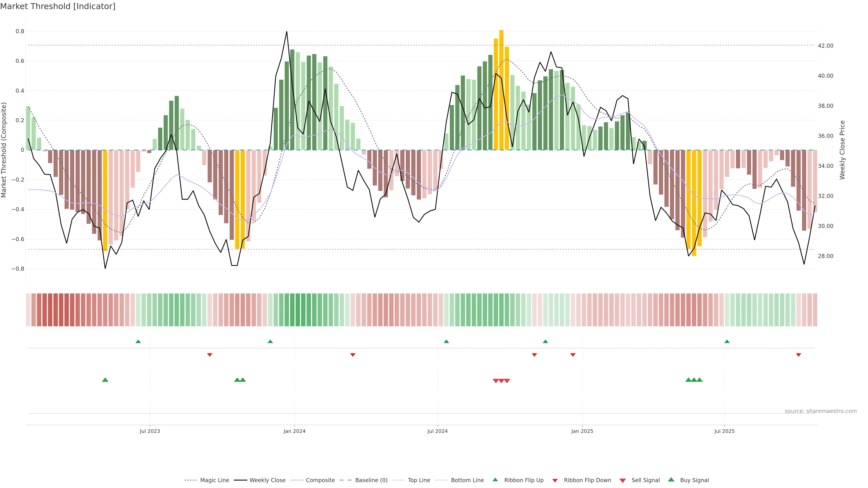
Task: Toggle the Magic Line legend entry
Action: pyautogui.click(x=214, y=480)
